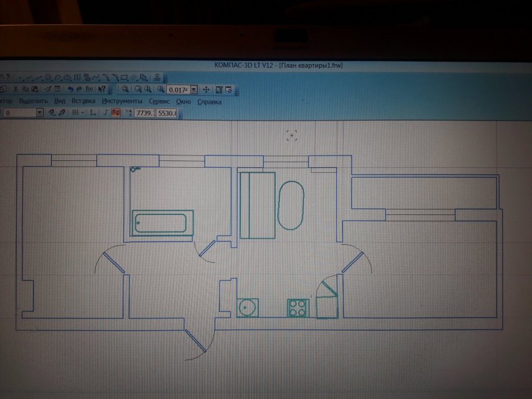The image size is (532, 399).
Task: Open the zoom scale 0.0174 dropdown
Action: pos(194,89)
